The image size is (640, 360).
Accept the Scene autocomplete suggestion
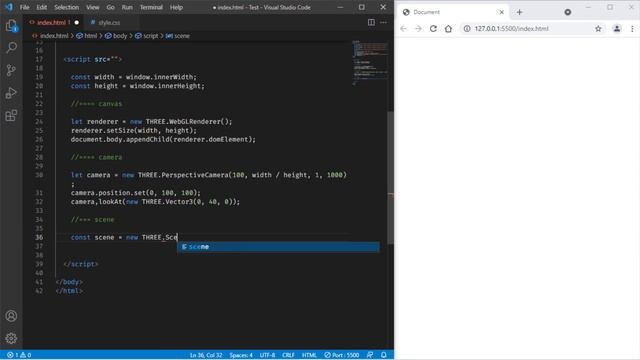click(x=278, y=247)
